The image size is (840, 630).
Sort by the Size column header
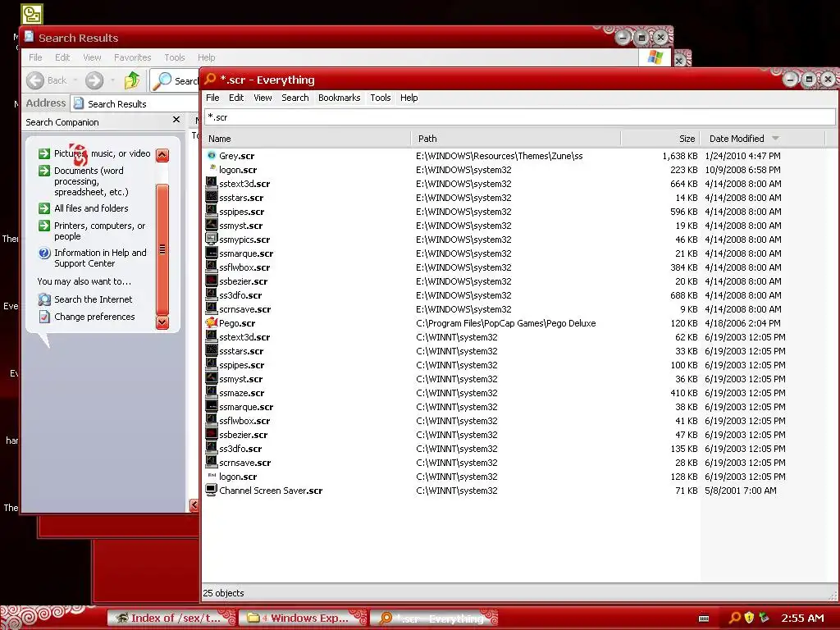click(x=660, y=139)
